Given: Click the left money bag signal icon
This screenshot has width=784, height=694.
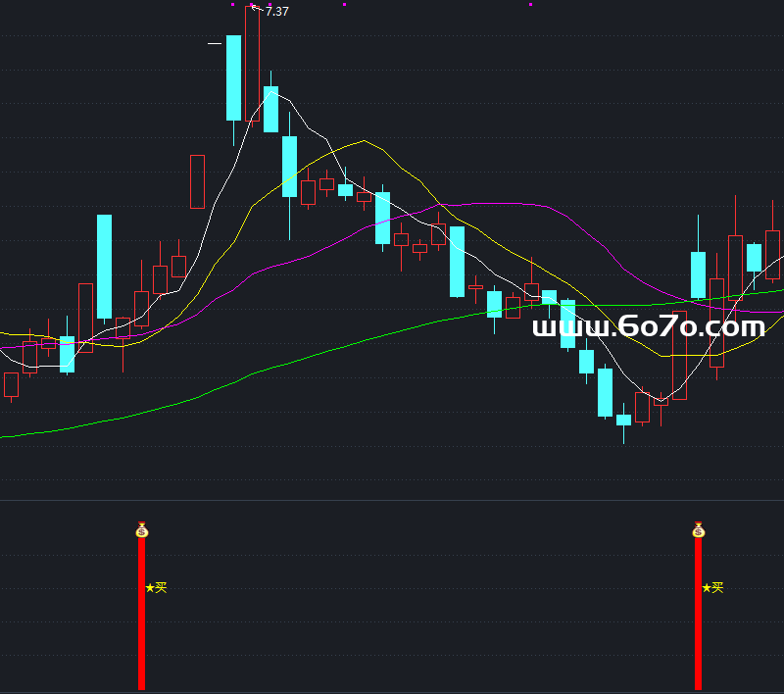Looking at the screenshot, I should (x=141, y=530).
